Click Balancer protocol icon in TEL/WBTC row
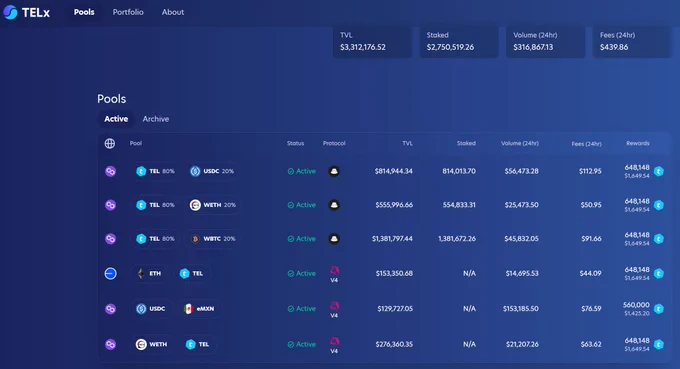Viewport: 680px width, 369px height. 334,239
